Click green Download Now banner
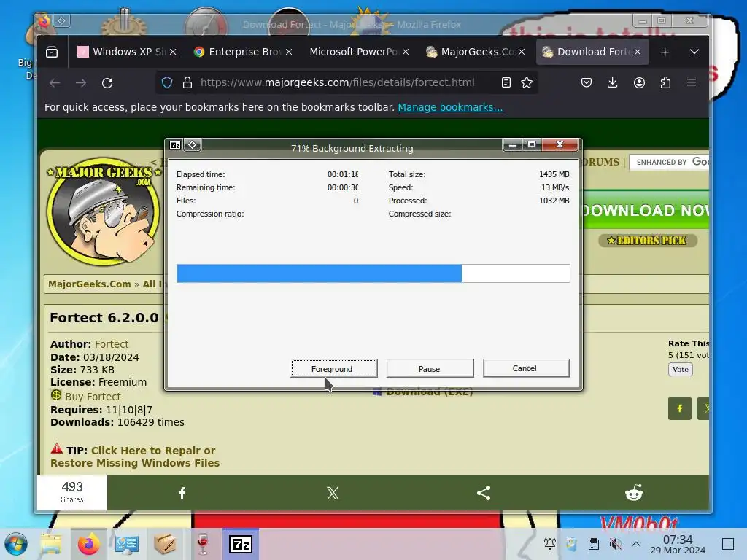Screen dimensions: 747x560 (x=645, y=210)
